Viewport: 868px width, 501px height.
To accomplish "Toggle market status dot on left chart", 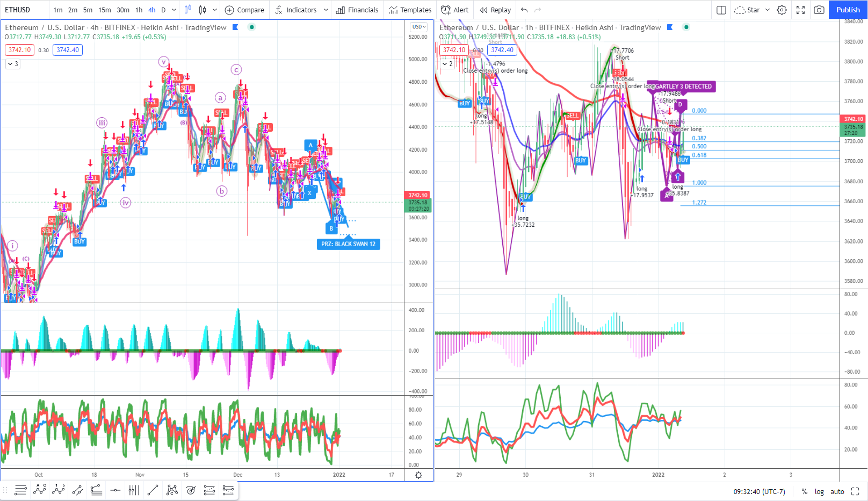I will point(252,27).
